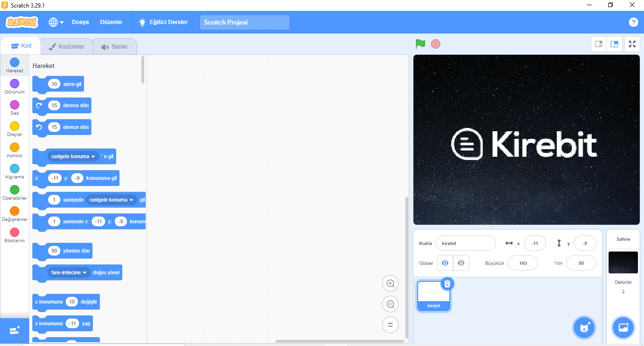Click the Yön direction field
This screenshot has width=644, height=346.
[581, 263]
